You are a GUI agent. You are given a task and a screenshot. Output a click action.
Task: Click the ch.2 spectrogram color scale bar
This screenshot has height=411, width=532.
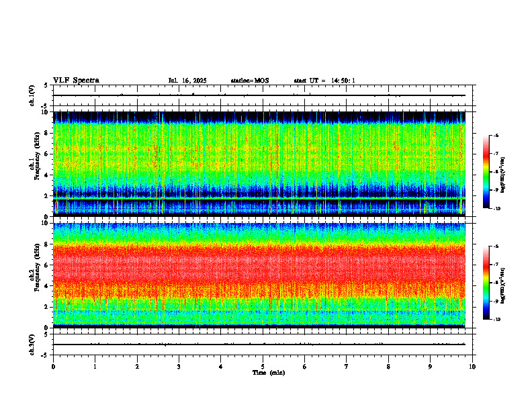486,283
